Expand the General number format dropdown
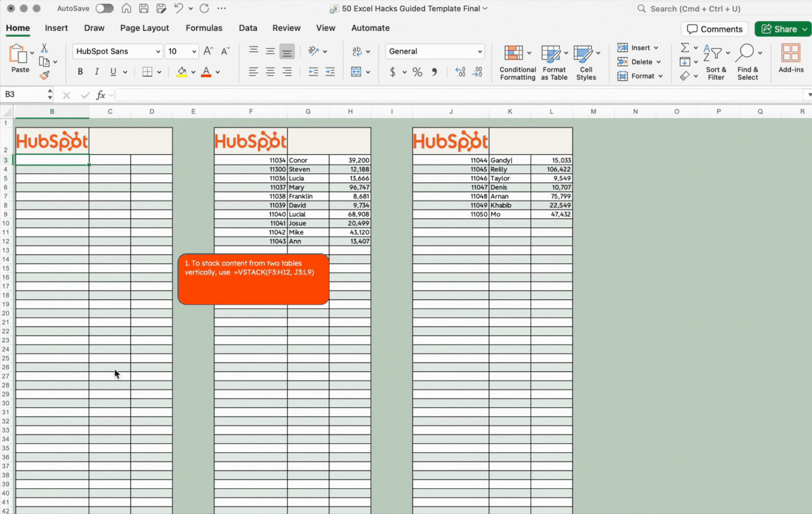 click(x=479, y=52)
